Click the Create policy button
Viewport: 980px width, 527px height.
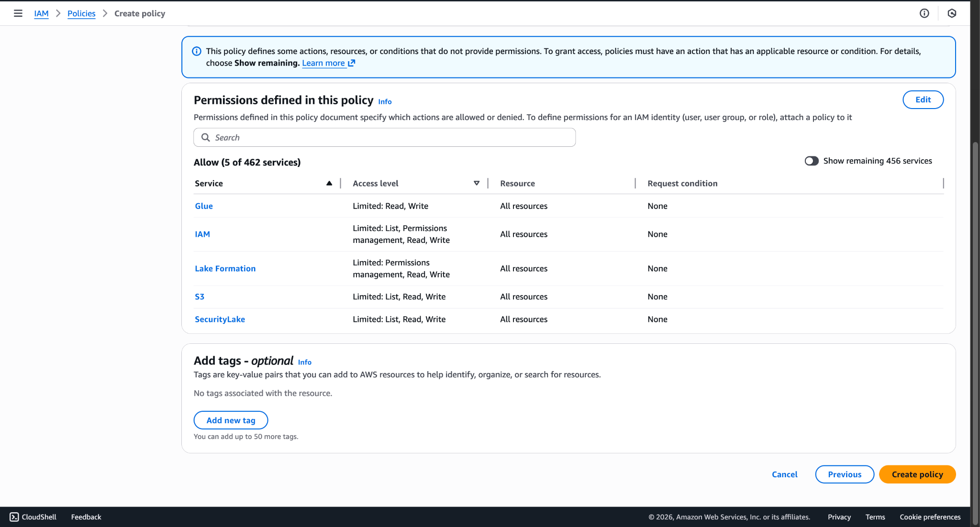pos(917,474)
